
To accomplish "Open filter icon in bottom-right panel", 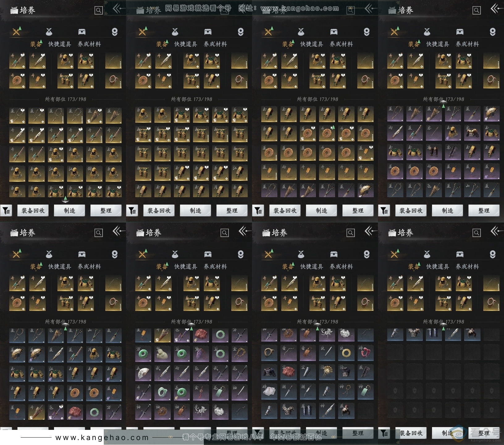I will (x=384, y=433).
